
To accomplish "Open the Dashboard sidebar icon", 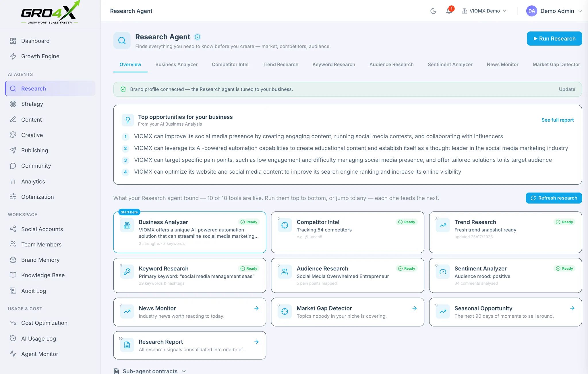I will (13, 41).
